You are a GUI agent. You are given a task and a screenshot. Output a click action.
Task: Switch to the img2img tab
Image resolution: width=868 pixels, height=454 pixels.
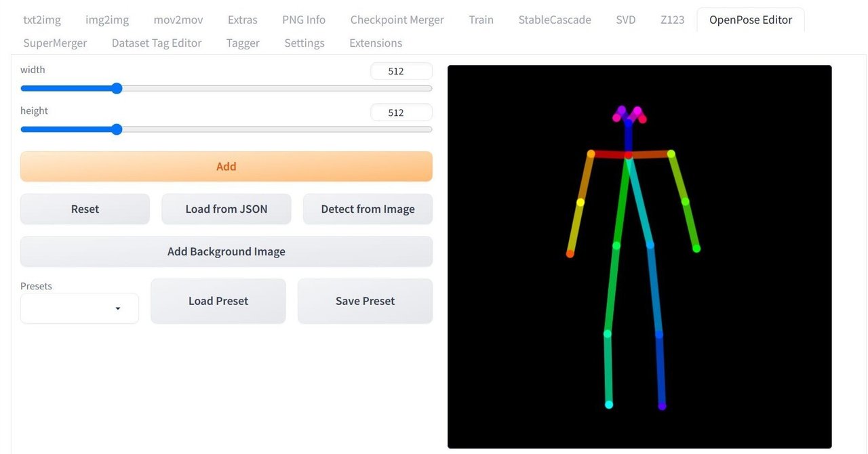(x=106, y=20)
